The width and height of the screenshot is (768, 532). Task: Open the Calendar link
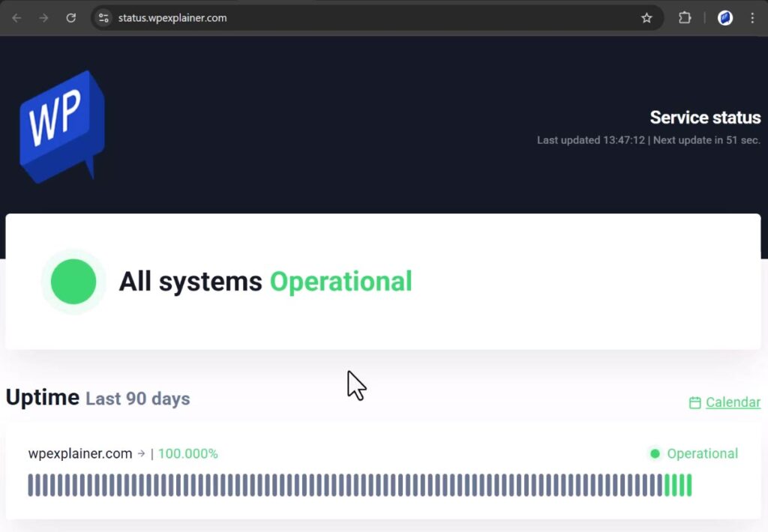pos(733,402)
